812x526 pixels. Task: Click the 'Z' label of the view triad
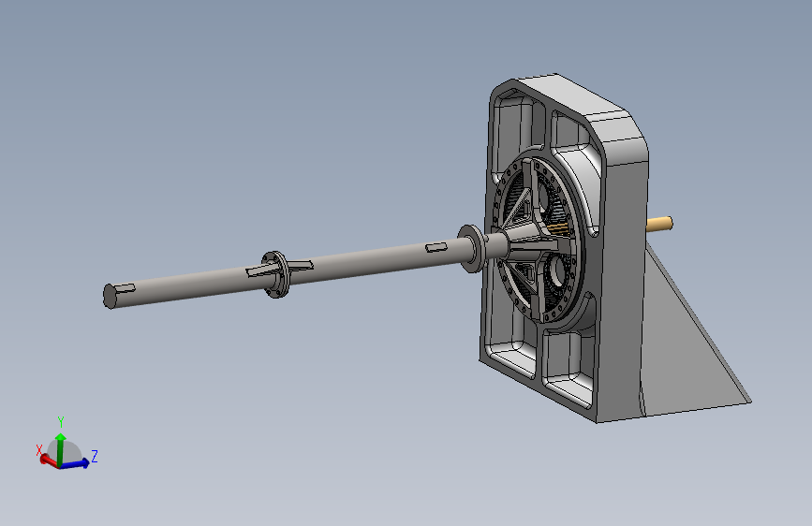[95, 456]
